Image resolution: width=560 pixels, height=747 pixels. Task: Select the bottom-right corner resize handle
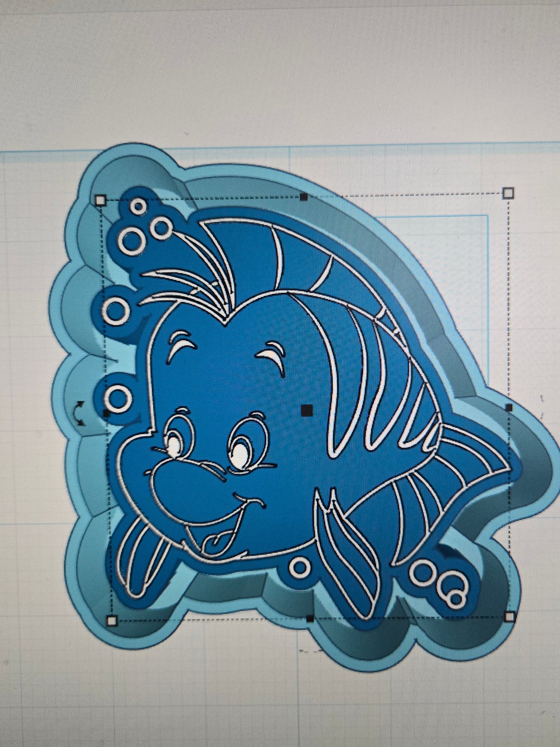coord(510,616)
